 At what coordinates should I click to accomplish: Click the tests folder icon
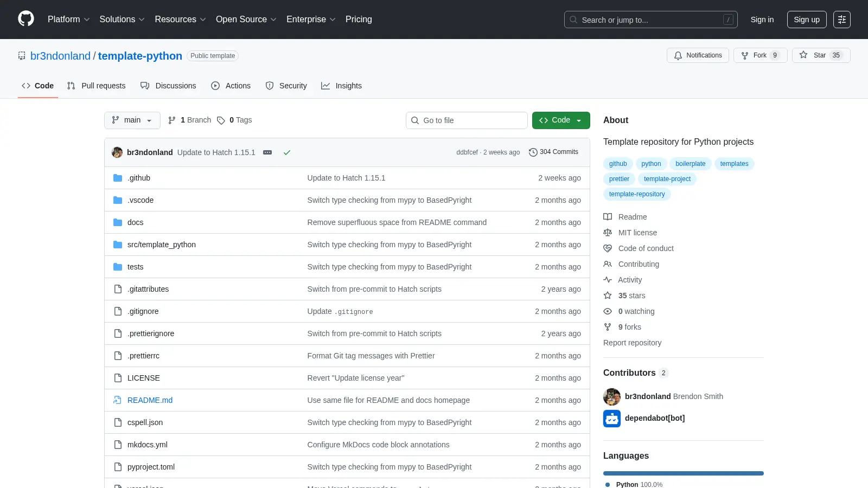click(x=118, y=267)
